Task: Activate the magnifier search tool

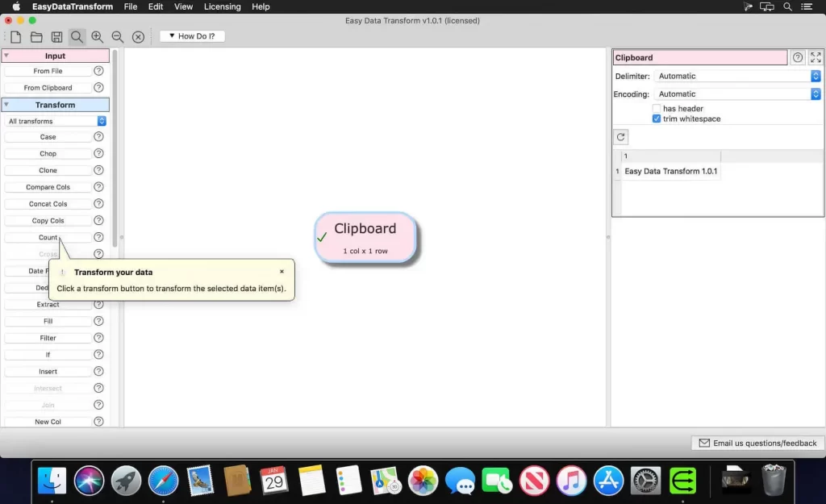Action: 77,36
